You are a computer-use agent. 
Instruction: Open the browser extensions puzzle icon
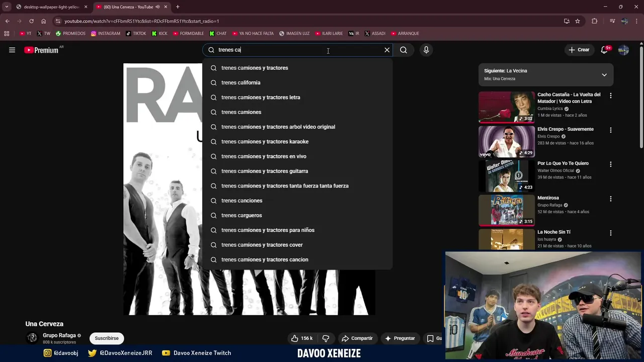tap(595, 21)
